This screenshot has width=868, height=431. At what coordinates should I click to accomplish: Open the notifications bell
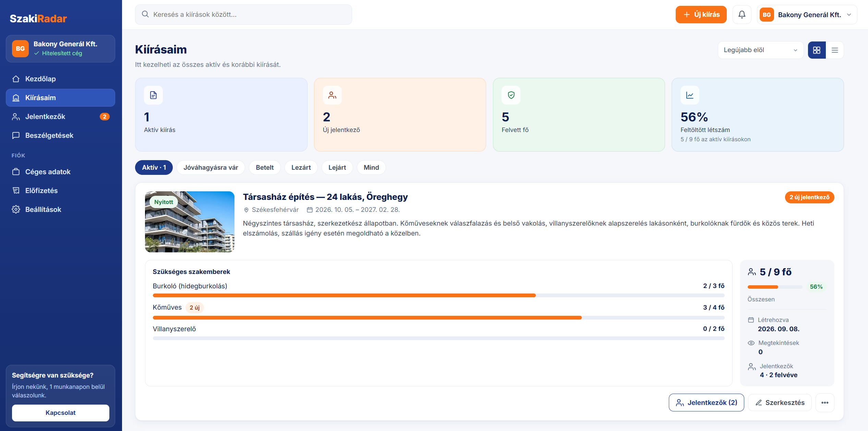point(742,15)
